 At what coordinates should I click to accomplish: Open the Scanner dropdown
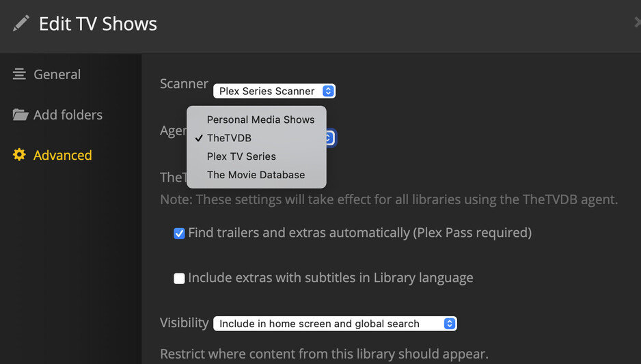[x=274, y=91]
